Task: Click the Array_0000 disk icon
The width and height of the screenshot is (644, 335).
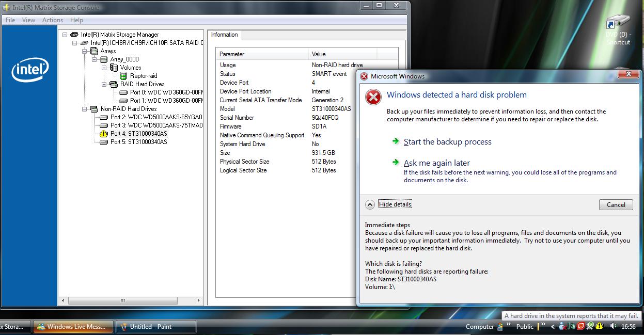Action: coord(104,59)
